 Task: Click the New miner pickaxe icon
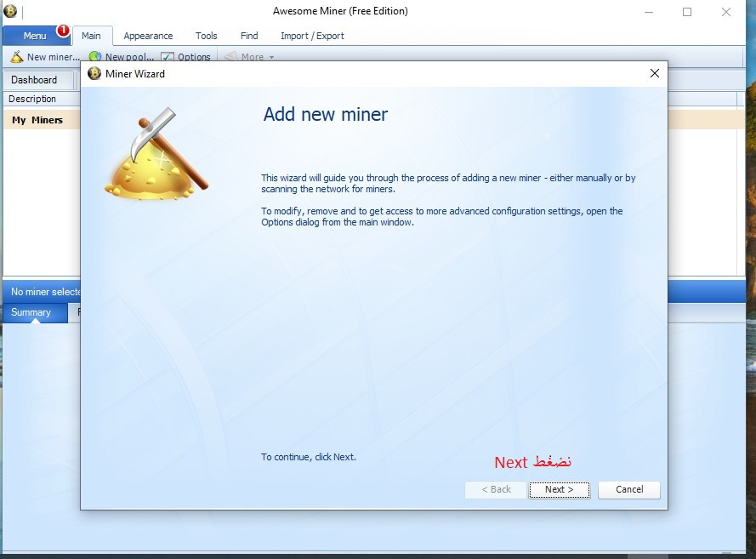17,57
